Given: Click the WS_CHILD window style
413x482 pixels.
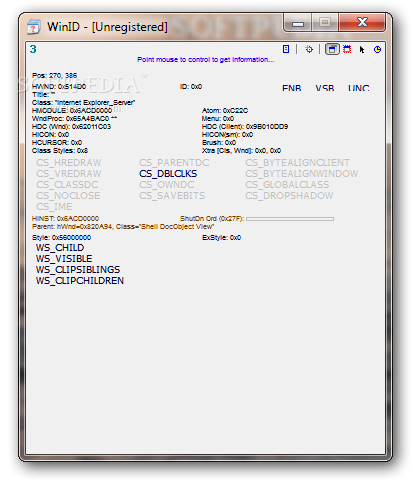Looking at the screenshot, I should [x=60, y=248].
